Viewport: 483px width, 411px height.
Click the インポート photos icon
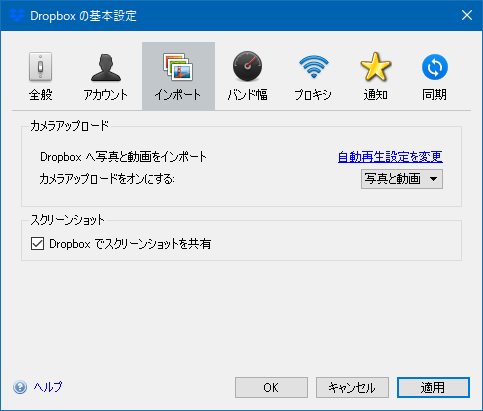[x=178, y=67]
